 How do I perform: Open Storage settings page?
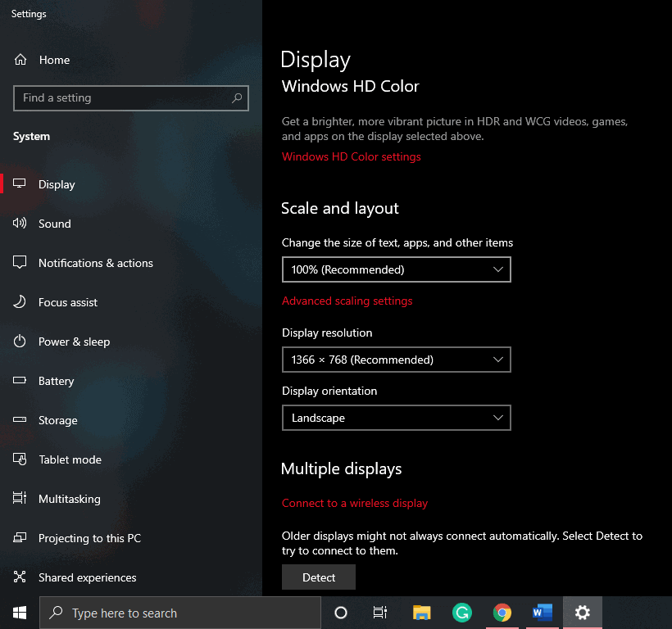tap(58, 420)
